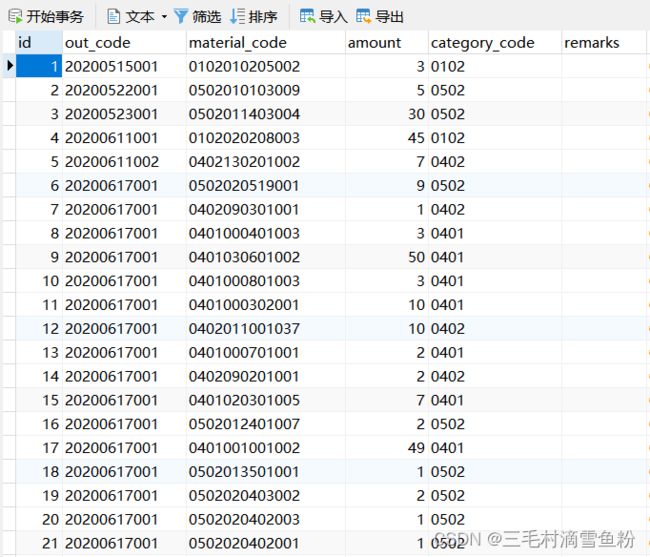The width and height of the screenshot is (650, 557).
Task: Select out_code cell 20200523001
Action: coord(124,114)
